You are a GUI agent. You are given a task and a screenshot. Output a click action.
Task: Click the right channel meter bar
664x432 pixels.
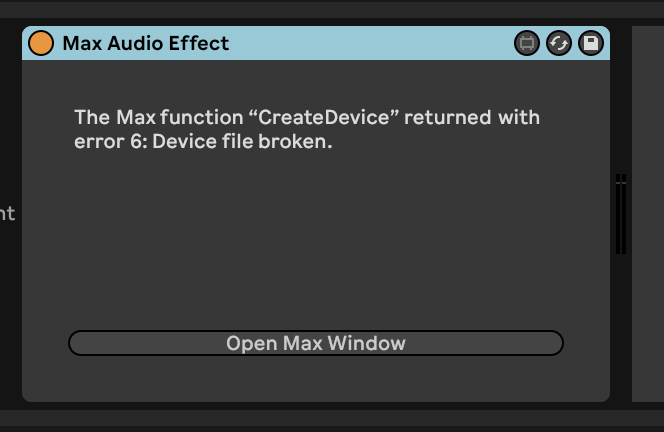[x=624, y=215]
